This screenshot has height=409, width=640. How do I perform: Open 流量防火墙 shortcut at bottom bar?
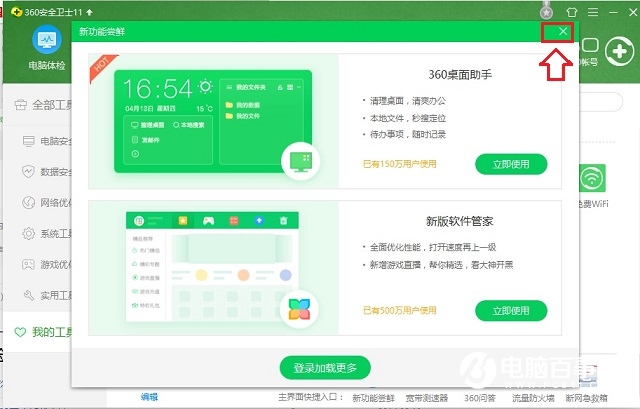coord(533,398)
